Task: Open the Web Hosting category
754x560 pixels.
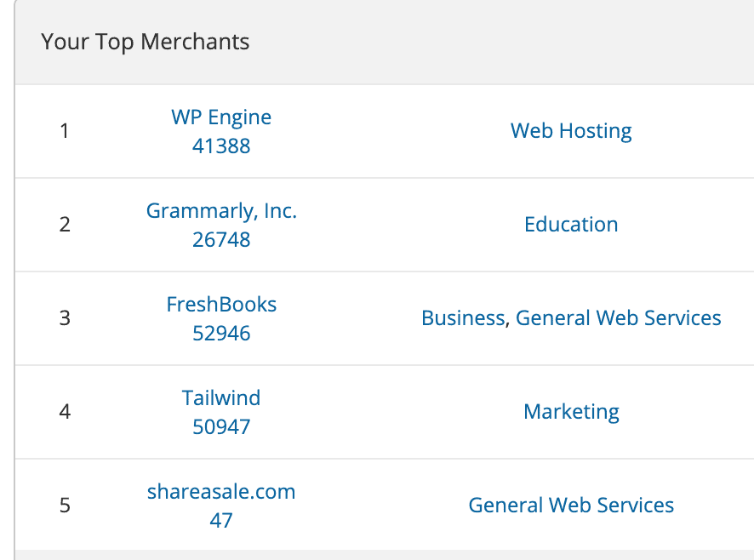Action: tap(571, 130)
